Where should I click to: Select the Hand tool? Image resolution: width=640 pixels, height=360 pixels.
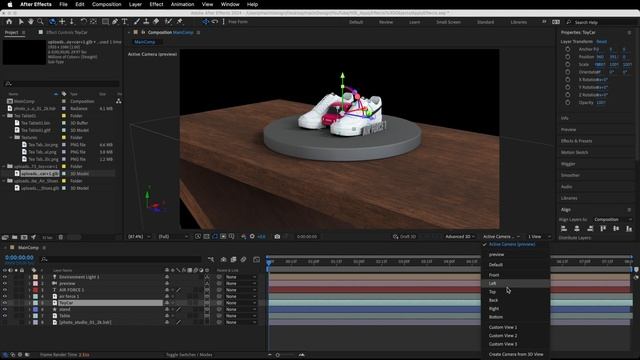tap(31, 22)
